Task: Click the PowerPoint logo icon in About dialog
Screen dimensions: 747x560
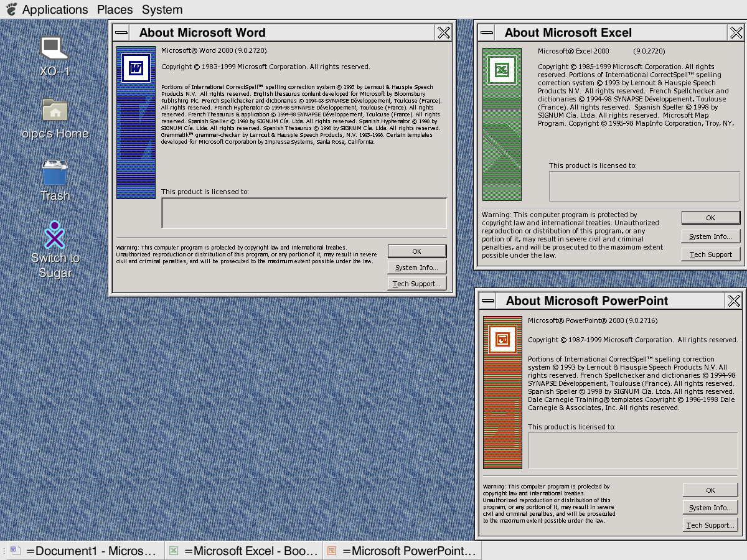Action: click(x=502, y=339)
